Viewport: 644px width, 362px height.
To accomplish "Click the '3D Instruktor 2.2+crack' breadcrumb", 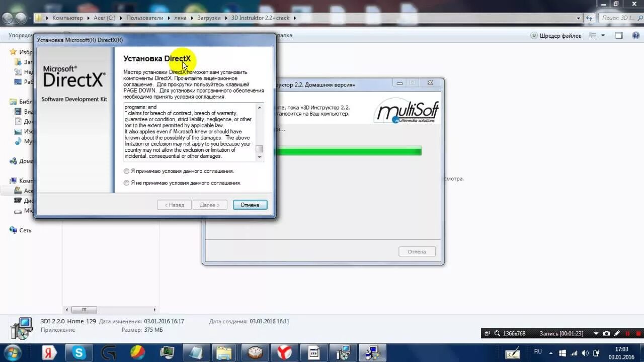I will 260,18.
